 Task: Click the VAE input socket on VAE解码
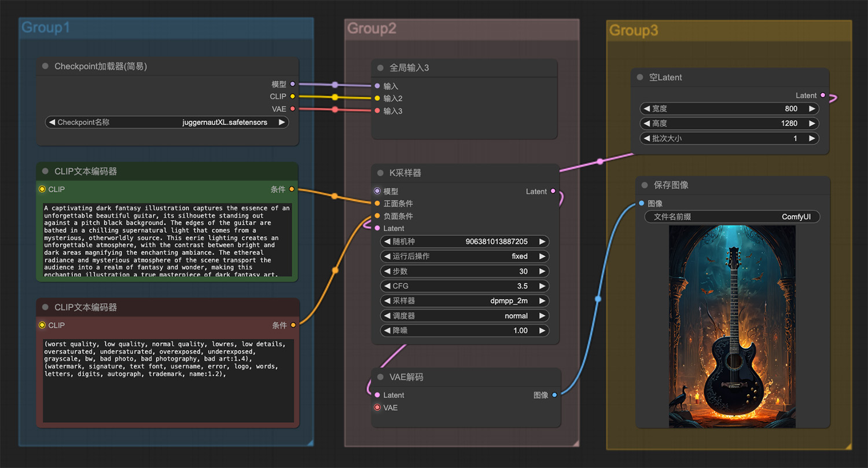pos(377,407)
